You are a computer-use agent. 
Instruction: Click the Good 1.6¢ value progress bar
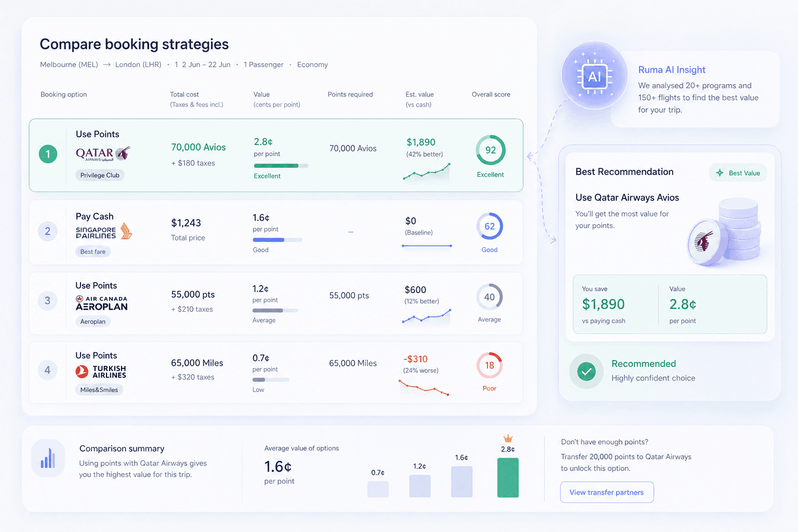click(x=277, y=240)
